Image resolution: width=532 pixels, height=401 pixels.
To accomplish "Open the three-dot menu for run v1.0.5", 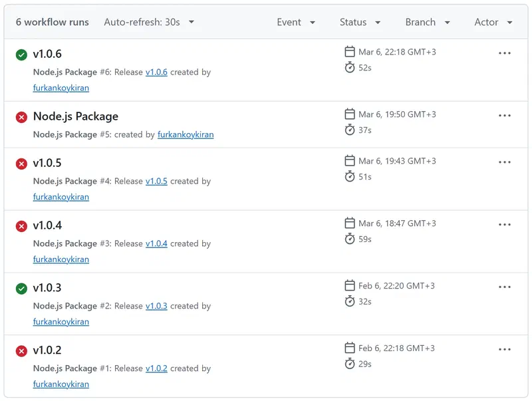I will point(505,162).
